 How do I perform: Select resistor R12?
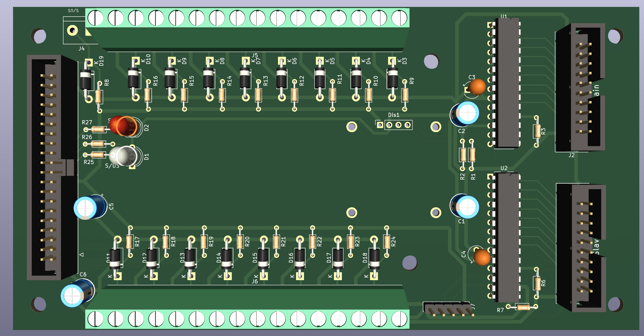click(x=294, y=95)
